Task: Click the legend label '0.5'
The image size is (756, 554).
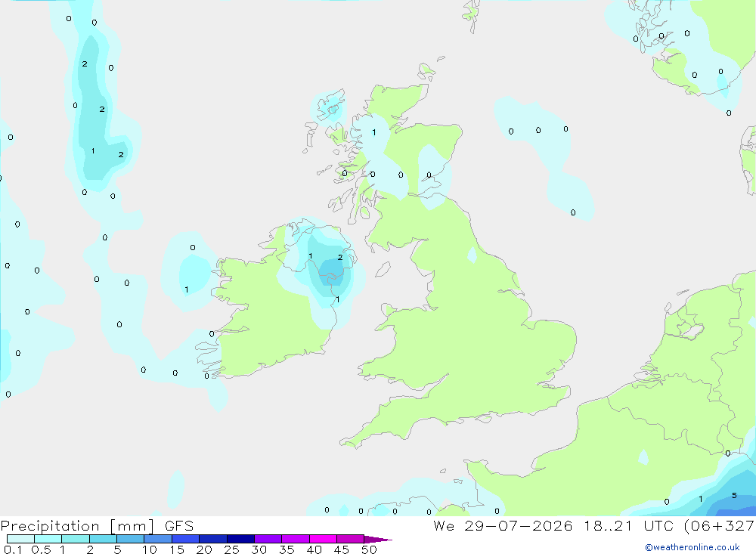Action: [x=41, y=549]
